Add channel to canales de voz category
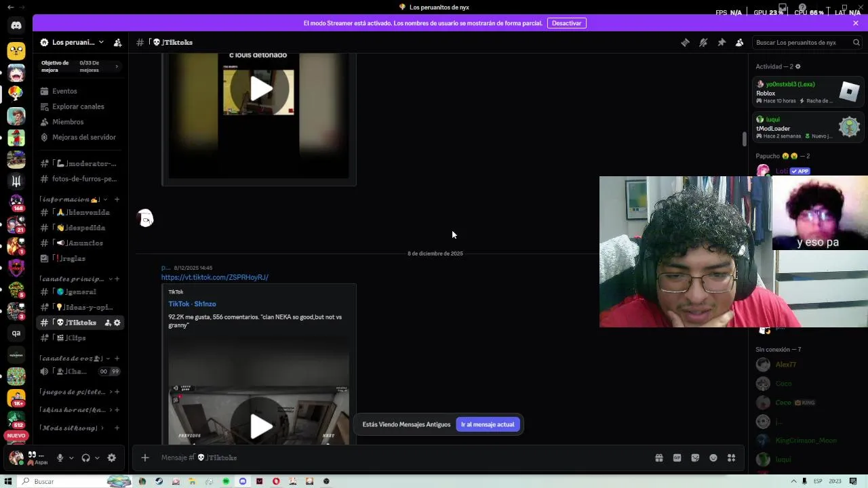This screenshot has height=488, width=868. pyautogui.click(x=117, y=358)
